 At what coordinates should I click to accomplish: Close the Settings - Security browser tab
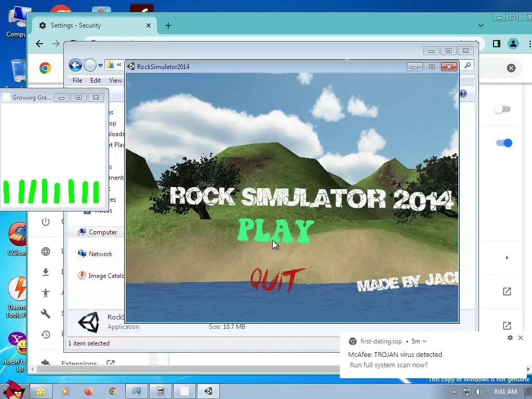pos(148,25)
